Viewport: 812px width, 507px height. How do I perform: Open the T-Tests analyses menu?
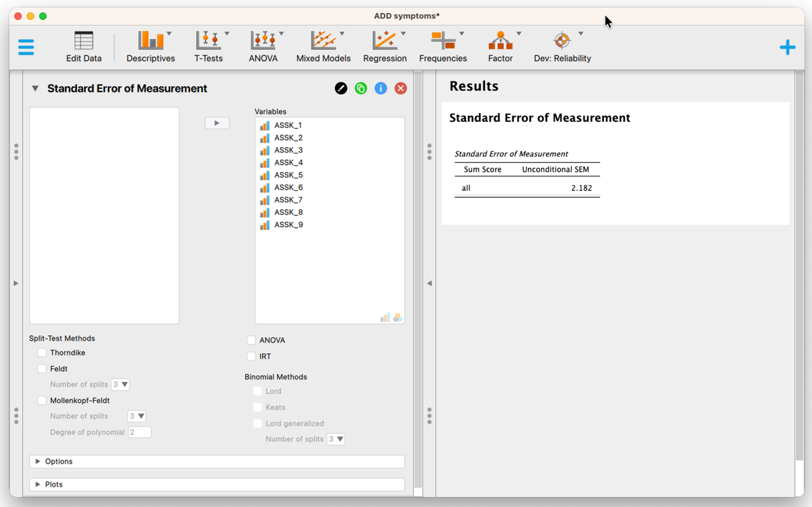pyautogui.click(x=209, y=47)
